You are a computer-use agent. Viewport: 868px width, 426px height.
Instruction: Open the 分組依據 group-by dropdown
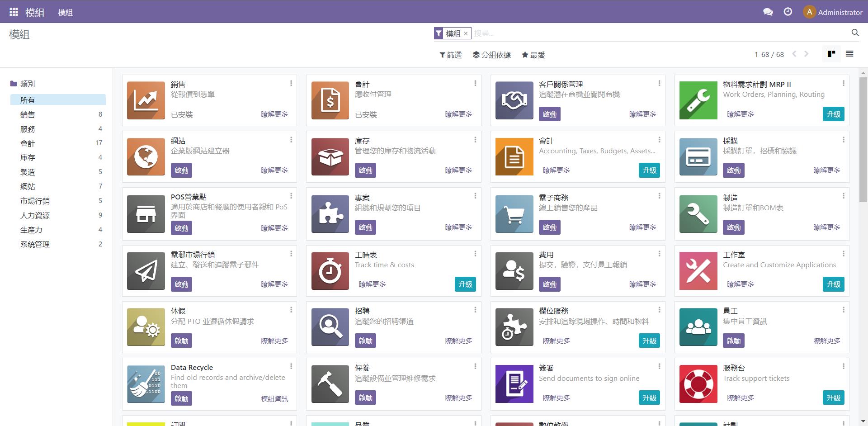click(x=492, y=54)
